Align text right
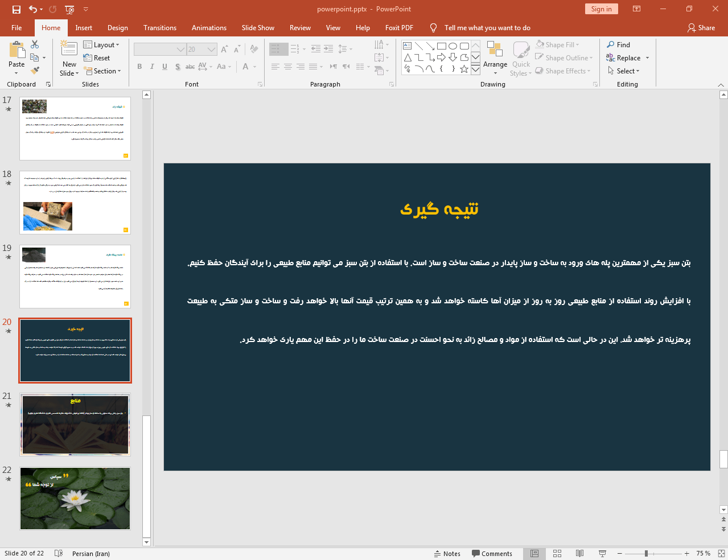728x560 pixels. tap(301, 67)
